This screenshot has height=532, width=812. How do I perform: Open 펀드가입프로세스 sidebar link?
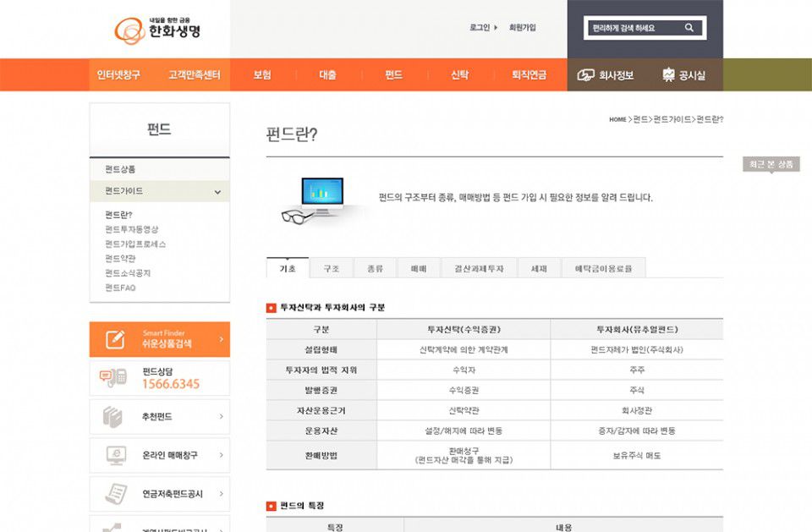pos(135,244)
